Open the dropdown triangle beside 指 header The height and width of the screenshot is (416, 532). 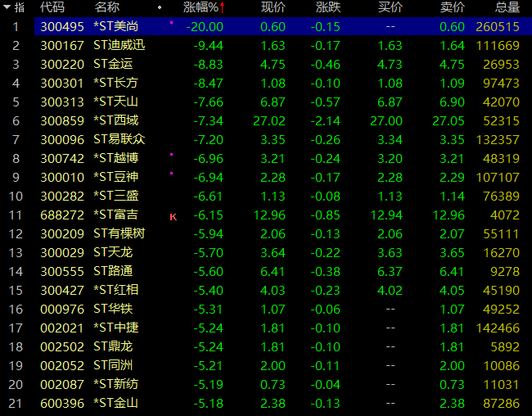pos(7,7)
